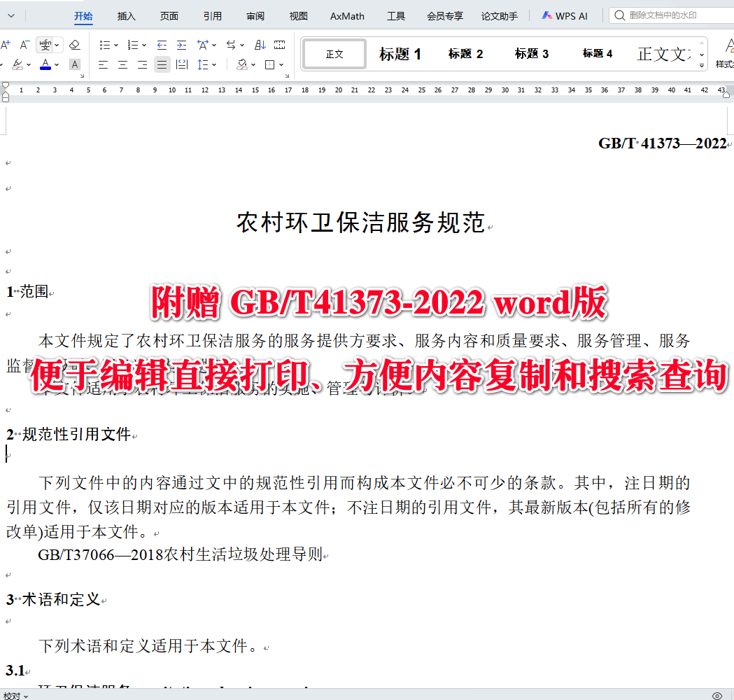Viewport: 734px width, 700px height.
Task: Open the highlight color dropdown
Action: tap(29, 64)
